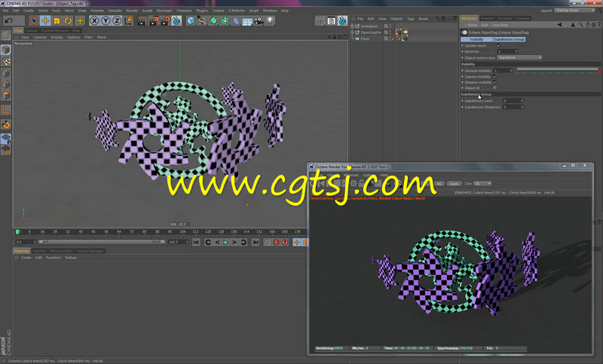The image size is (603, 364).
Task: Open the Layout dropdown
Action: point(574,11)
